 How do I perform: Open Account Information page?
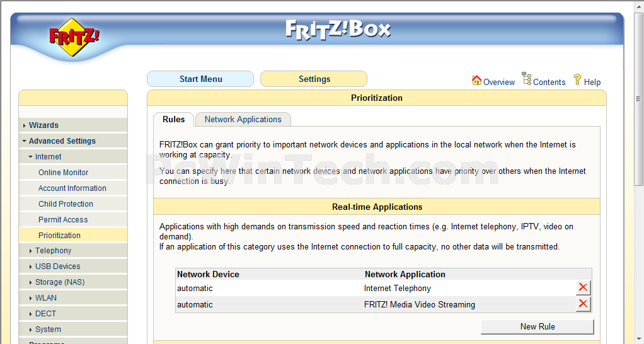pos(72,188)
